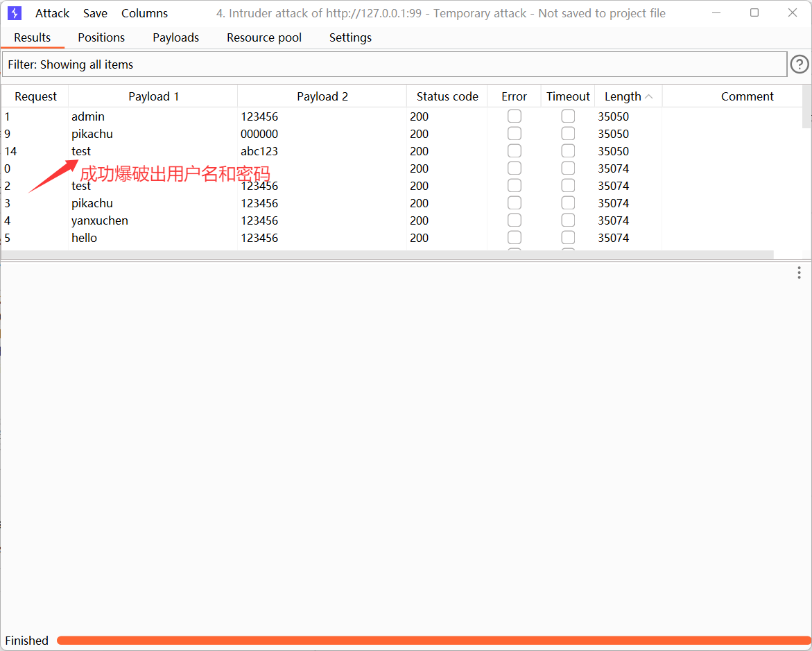Switch to the Settings tab
The height and width of the screenshot is (651, 812).
click(x=350, y=37)
